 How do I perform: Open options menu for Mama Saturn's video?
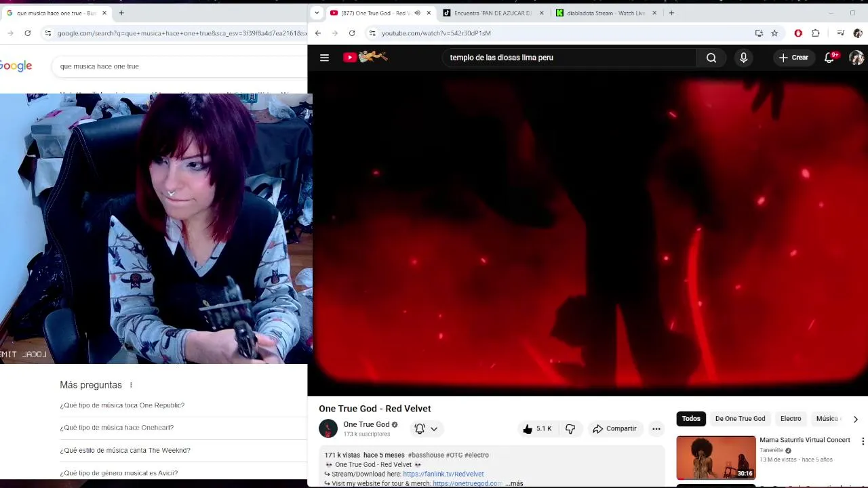point(863,441)
